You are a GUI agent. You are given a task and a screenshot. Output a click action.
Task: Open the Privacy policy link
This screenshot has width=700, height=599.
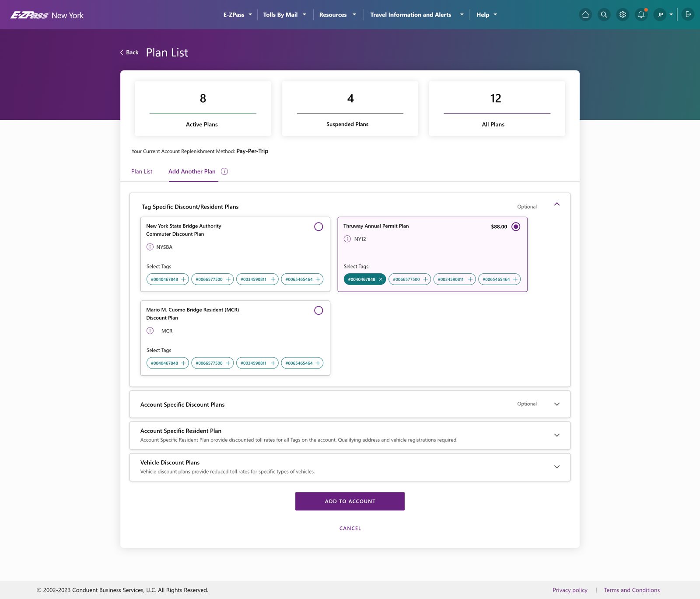click(570, 590)
